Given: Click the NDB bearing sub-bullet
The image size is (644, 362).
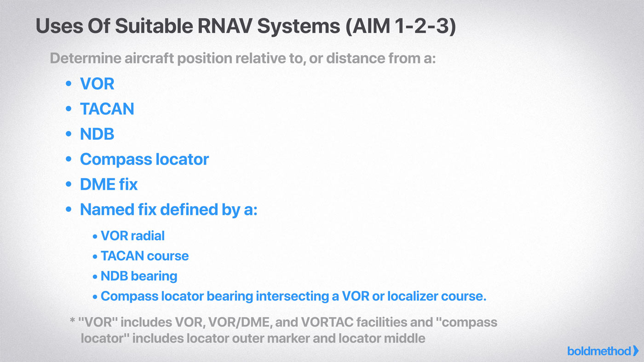Looking at the screenshot, I should [x=138, y=276].
